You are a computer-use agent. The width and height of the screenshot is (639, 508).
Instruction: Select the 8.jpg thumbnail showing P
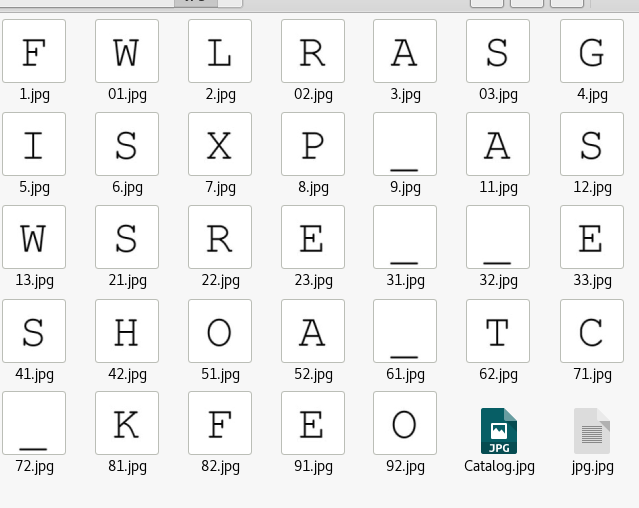click(x=313, y=144)
